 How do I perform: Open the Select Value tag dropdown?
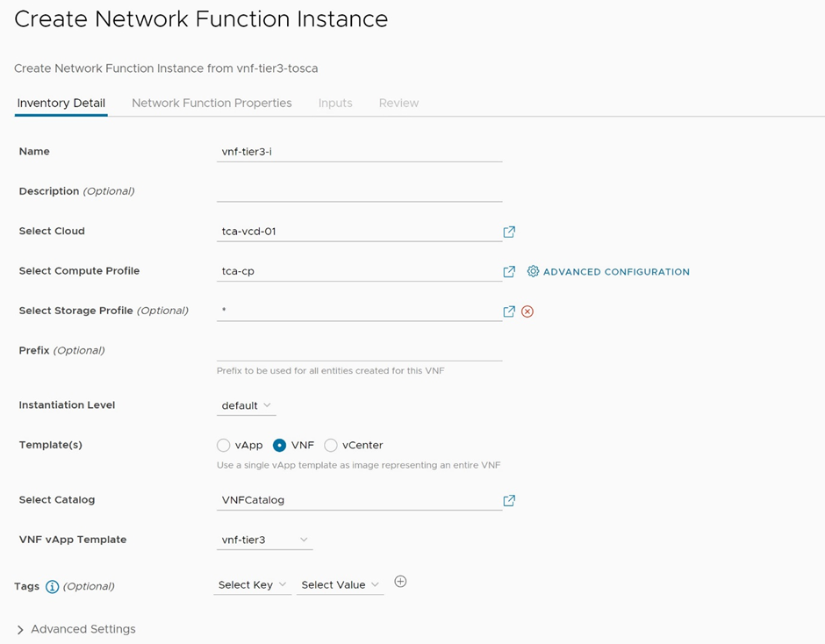[340, 585]
